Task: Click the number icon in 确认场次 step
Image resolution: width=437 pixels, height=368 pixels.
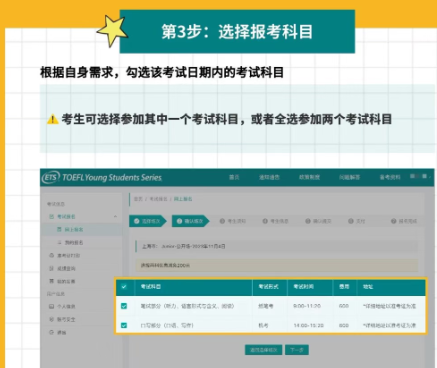Action: [x=179, y=221]
